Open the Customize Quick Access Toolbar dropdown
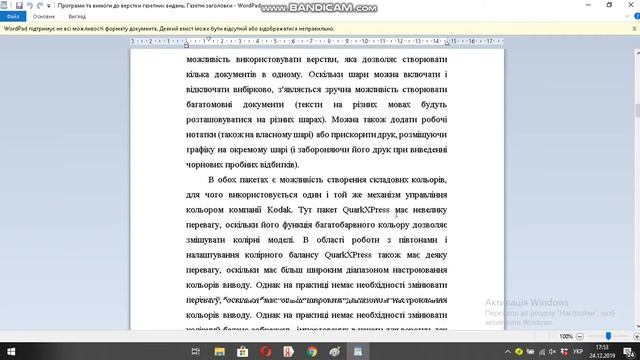 coord(49,6)
